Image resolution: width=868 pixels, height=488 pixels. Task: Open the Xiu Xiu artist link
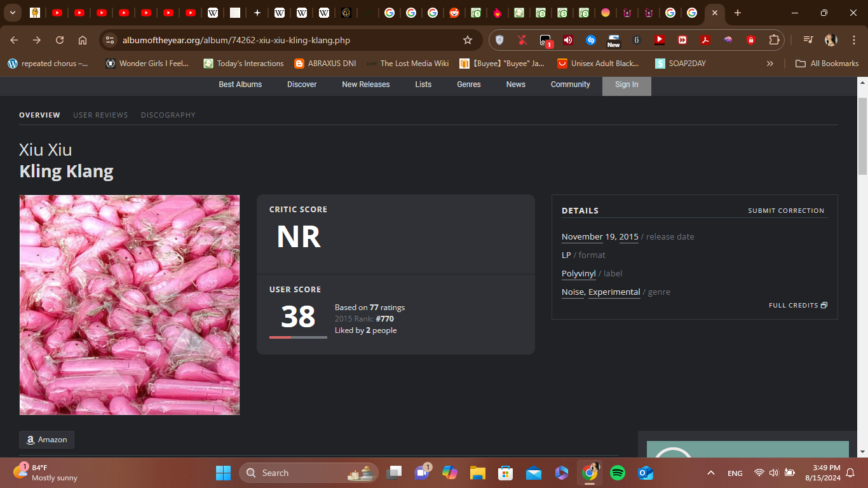pos(46,150)
